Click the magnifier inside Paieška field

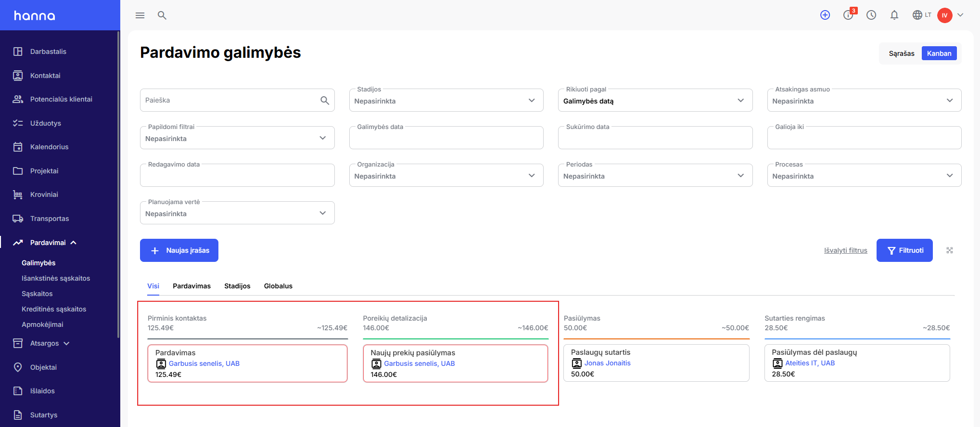coord(325,100)
